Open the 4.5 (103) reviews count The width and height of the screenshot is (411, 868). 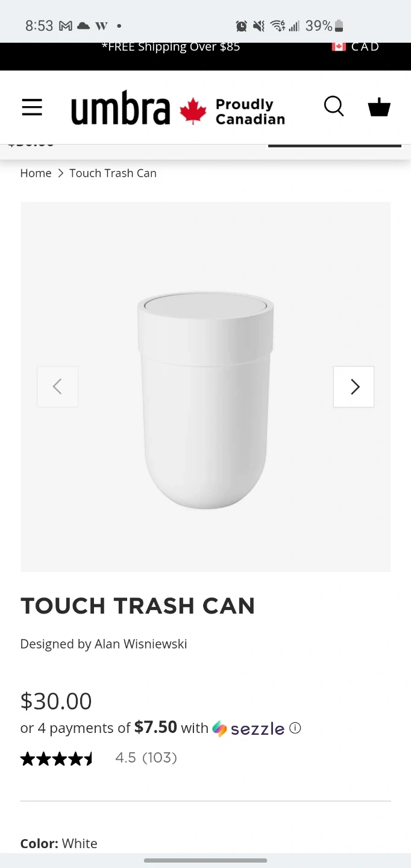pyautogui.click(x=146, y=758)
